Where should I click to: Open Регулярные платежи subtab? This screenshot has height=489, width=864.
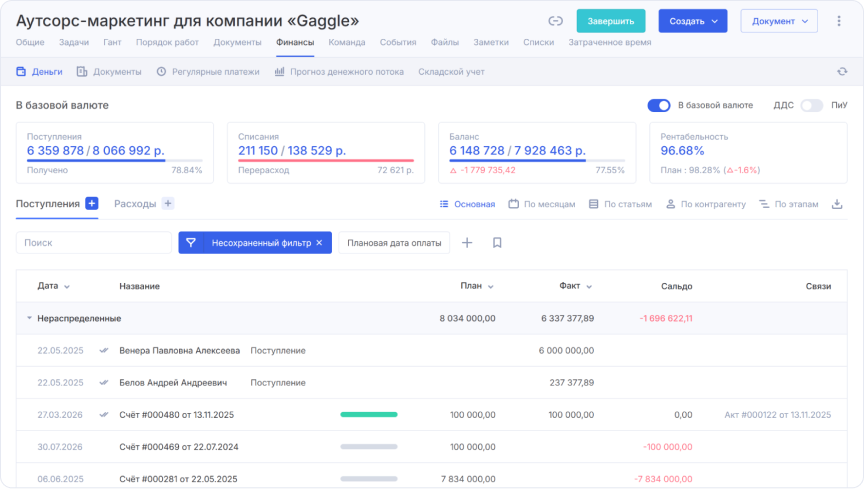click(x=208, y=72)
